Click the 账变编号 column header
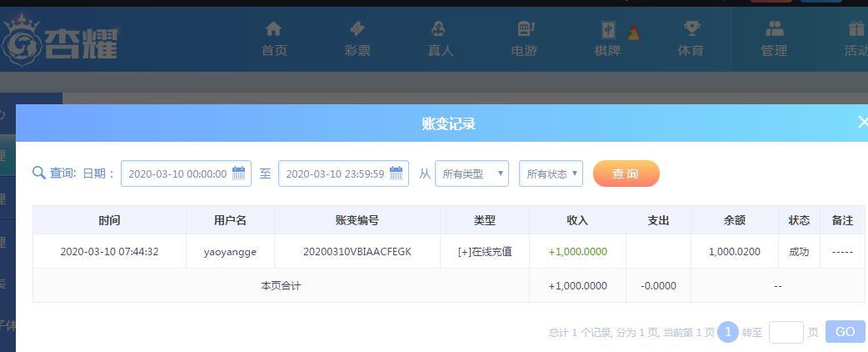The image size is (868, 352). pyautogui.click(x=357, y=220)
